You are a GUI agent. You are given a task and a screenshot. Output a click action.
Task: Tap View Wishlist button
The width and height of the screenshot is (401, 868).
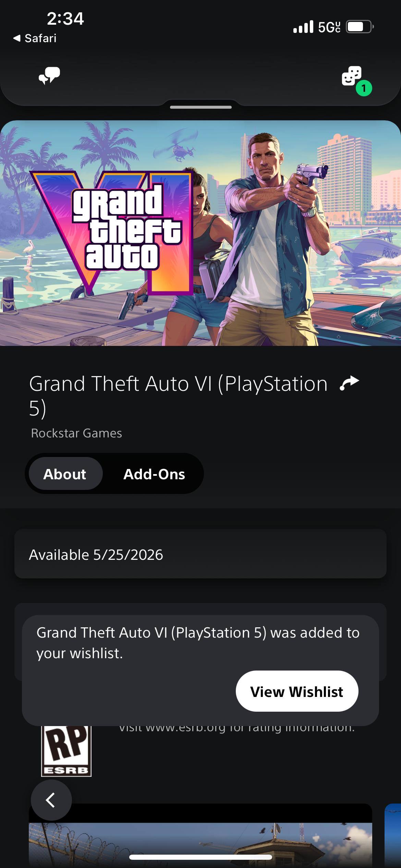pyautogui.click(x=297, y=691)
